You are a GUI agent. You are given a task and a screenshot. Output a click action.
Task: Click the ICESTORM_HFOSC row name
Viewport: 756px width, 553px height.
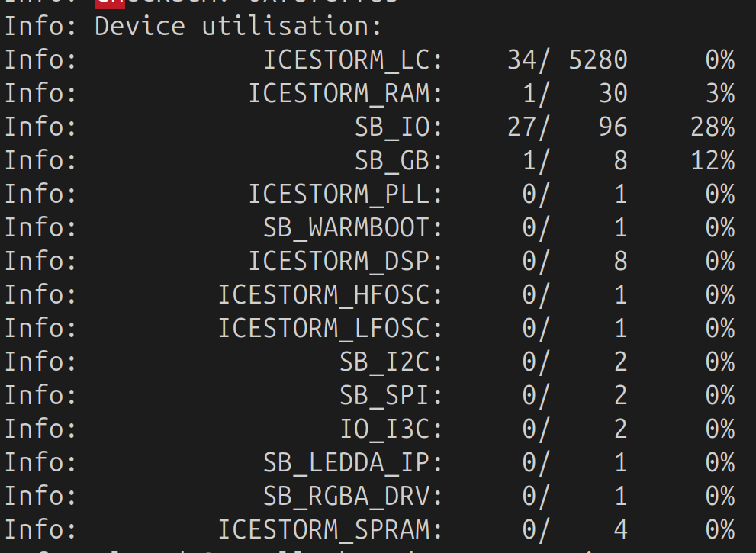pyautogui.click(x=330, y=294)
